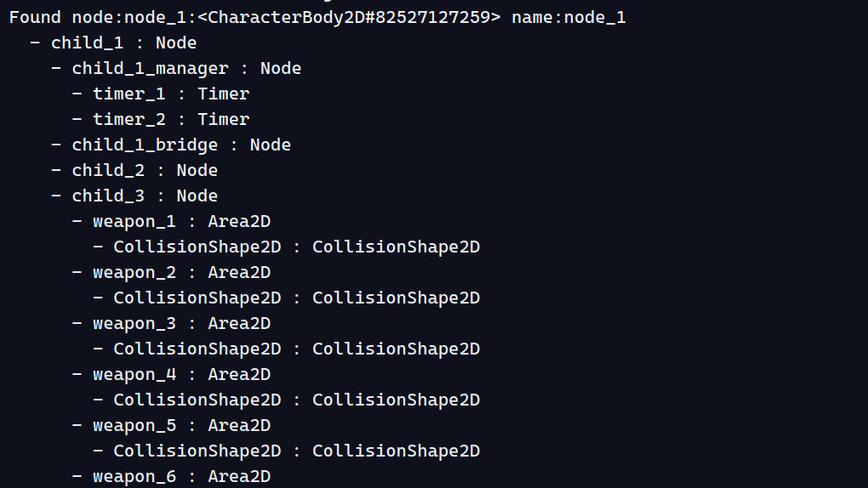The height and width of the screenshot is (488, 868).
Task: Click the timer_1 Timer entry
Action: (161, 94)
